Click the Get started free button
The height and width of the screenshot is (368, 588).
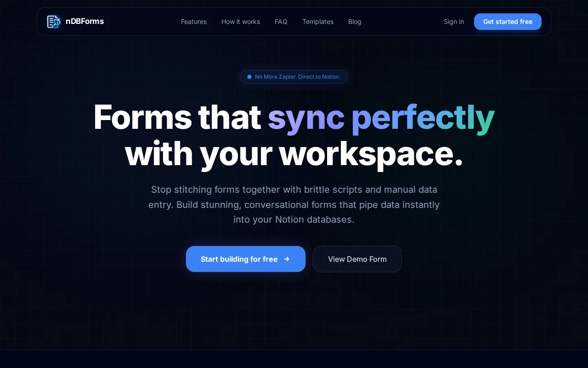tap(508, 22)
